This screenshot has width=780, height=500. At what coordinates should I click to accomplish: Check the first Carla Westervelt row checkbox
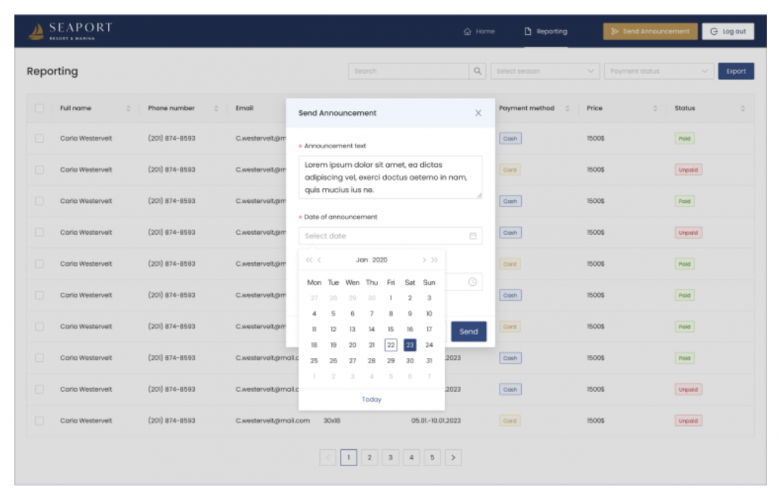39,138
